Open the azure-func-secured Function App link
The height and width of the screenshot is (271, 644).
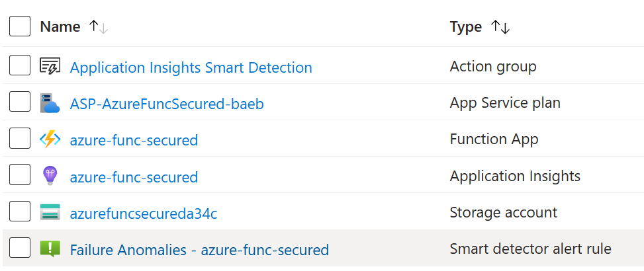click(x=134, y=140)
